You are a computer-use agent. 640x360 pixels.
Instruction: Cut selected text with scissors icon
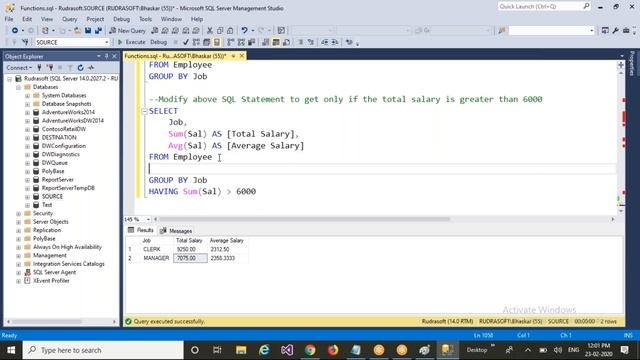pos(210,31)
